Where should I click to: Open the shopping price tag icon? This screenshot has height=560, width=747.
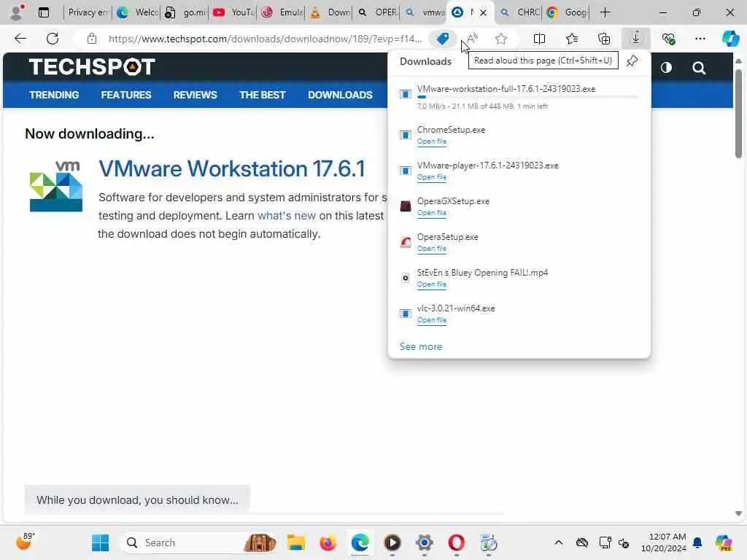tap(443, 39)
